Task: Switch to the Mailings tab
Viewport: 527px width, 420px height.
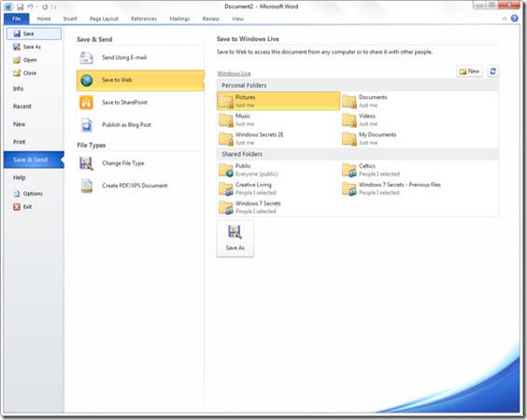Action: (x=179, y=19)
